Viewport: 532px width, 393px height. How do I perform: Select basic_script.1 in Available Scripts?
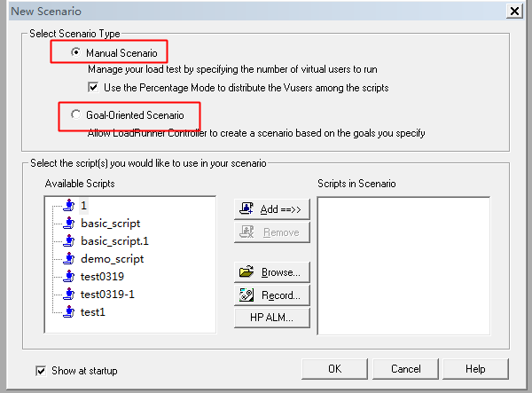(114, 241)
